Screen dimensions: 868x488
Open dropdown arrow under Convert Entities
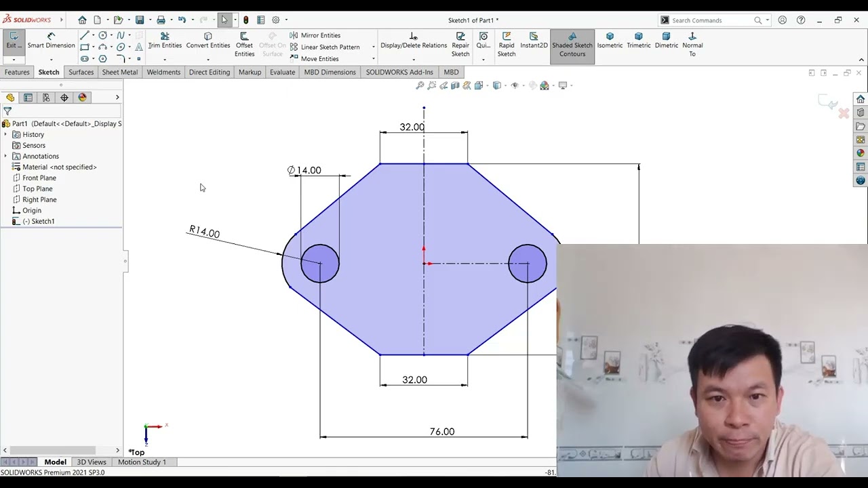point(208,60)
